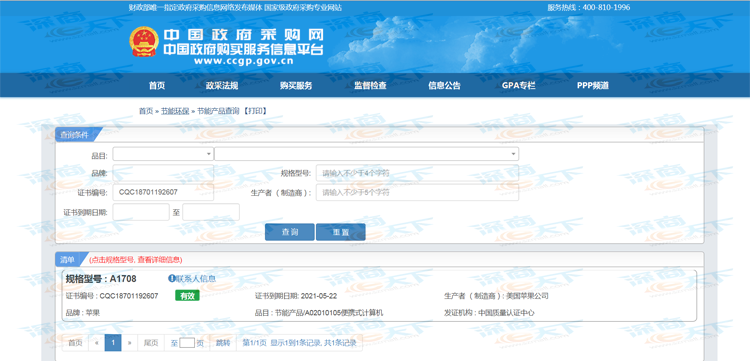Click the 证书编号: CQC18701192607 result text
The image size is (750, 361).
tap(112, 296)
